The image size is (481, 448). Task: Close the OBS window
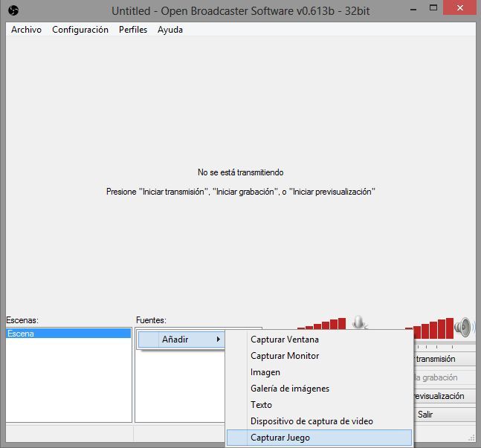coord(460,7)
